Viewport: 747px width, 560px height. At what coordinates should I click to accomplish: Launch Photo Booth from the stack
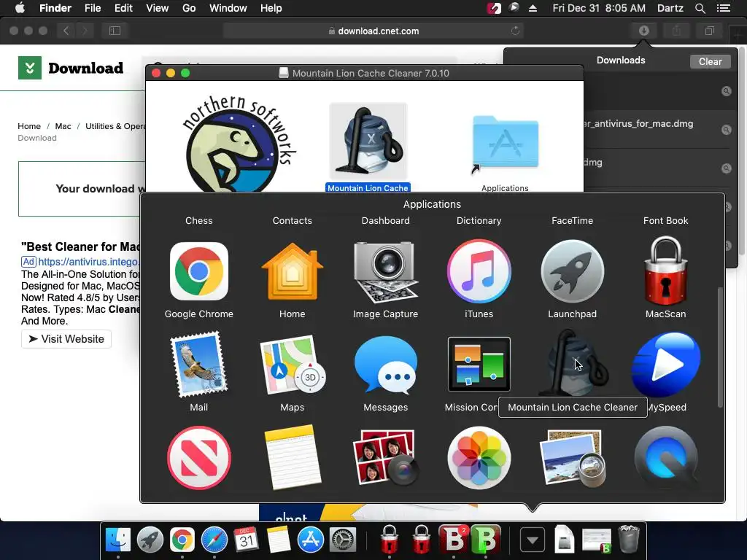(x=385, y=458)
